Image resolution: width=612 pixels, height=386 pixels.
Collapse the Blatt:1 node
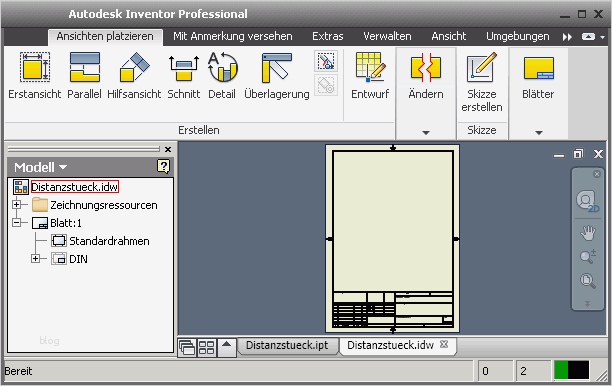(x=16, y=222)
